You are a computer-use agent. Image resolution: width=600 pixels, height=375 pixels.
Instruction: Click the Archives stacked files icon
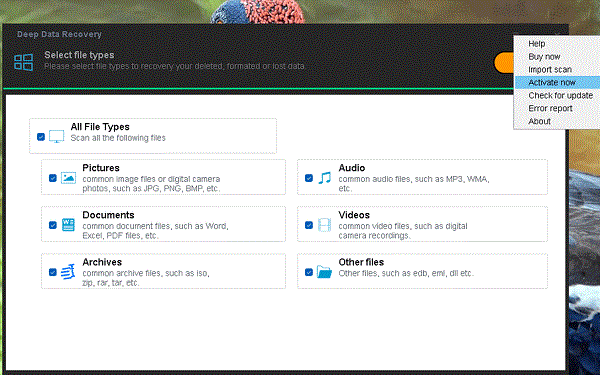[x=68, y=272]
